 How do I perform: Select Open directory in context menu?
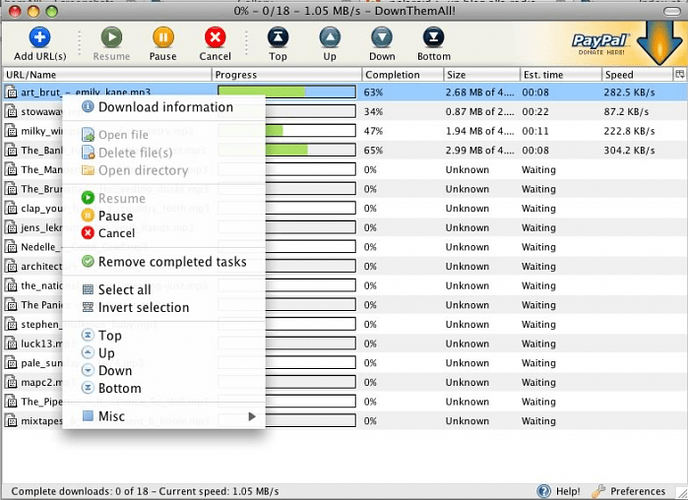[164, 170]
